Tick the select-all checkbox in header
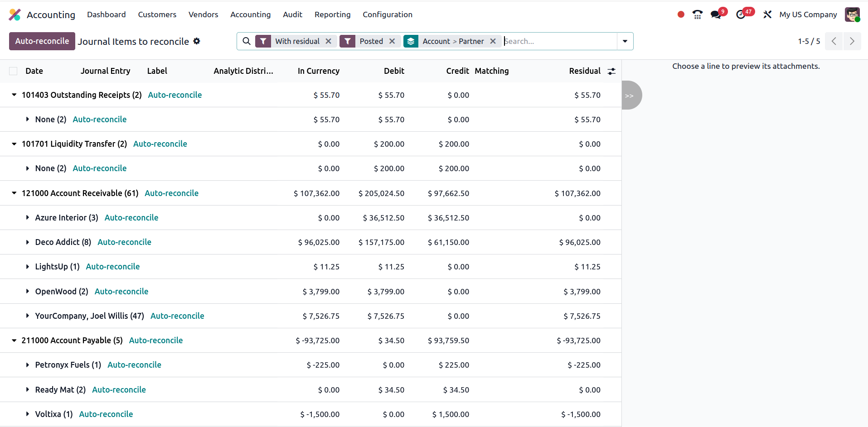Screen dimensions: 868x427 (x=13, y=71)
